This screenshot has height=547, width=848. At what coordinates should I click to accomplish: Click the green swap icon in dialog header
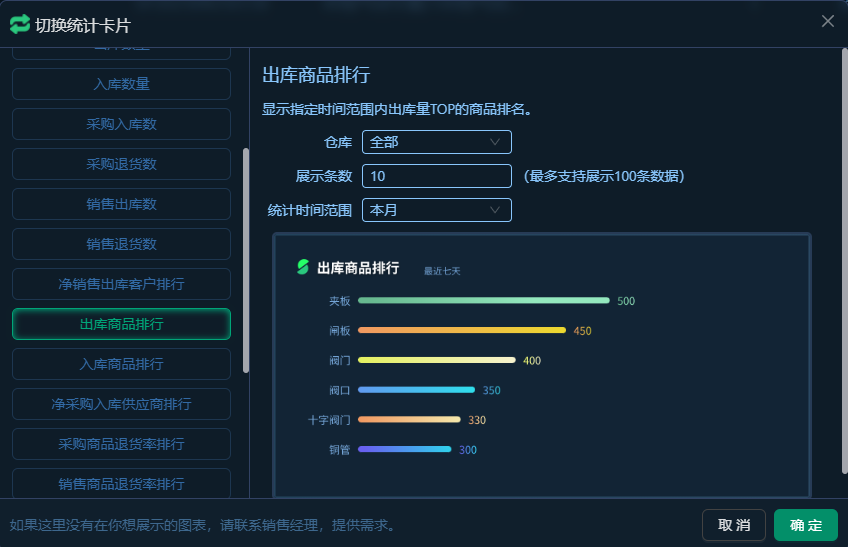[x=20, y=24]
